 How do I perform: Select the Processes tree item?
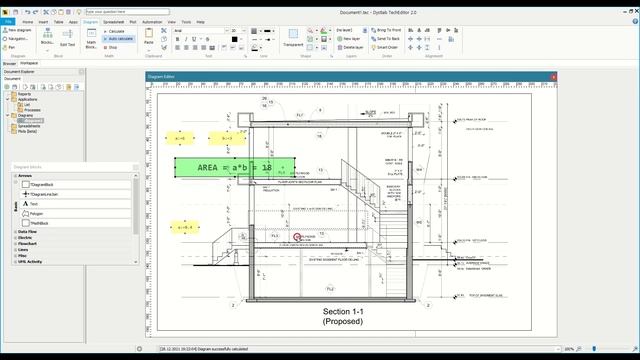(x=29, y=110)
